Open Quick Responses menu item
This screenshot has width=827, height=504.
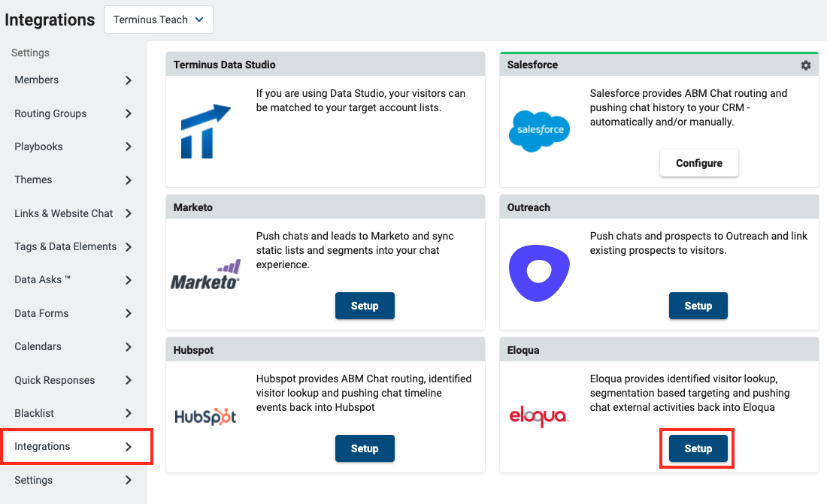74,380
